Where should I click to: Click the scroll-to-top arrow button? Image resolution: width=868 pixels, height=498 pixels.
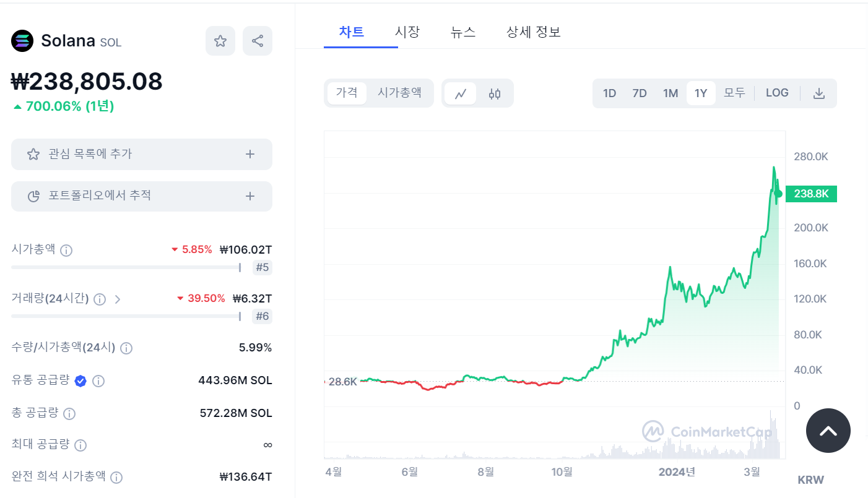tap(828, 431)
